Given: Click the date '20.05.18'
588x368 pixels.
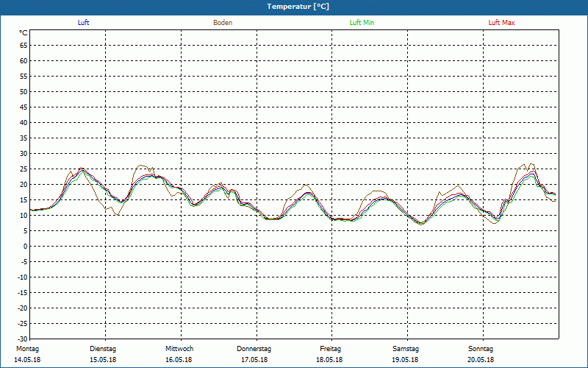Looking at the screenshot, I should click(481, 360).
